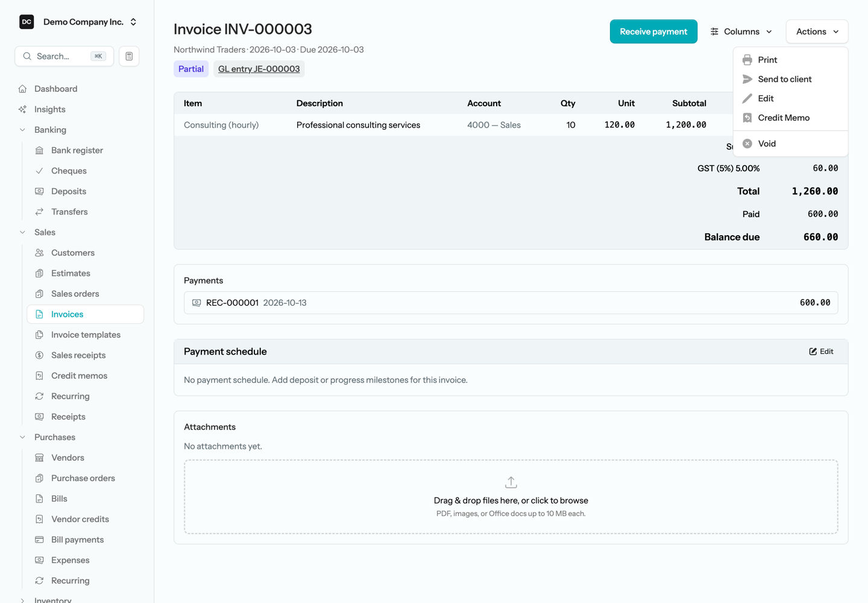868x603 pixels.
Task: Click the Insights sparkle icon
Action: 22,109
